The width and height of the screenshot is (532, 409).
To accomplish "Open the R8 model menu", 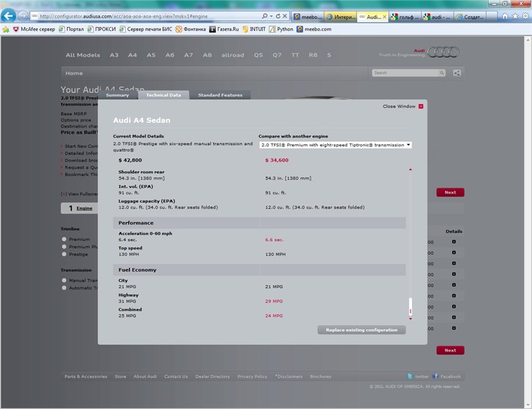I will pos(313,55).
